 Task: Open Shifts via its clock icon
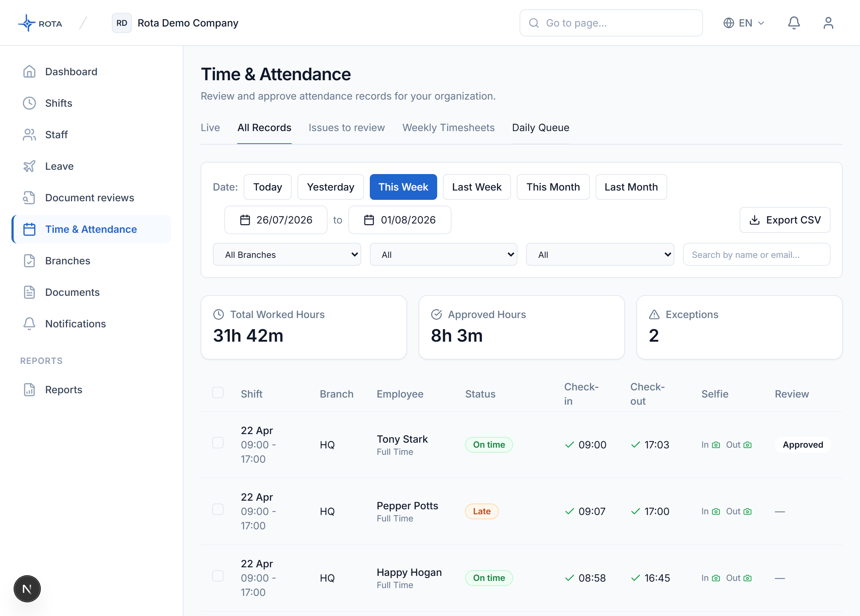(29, 103)
